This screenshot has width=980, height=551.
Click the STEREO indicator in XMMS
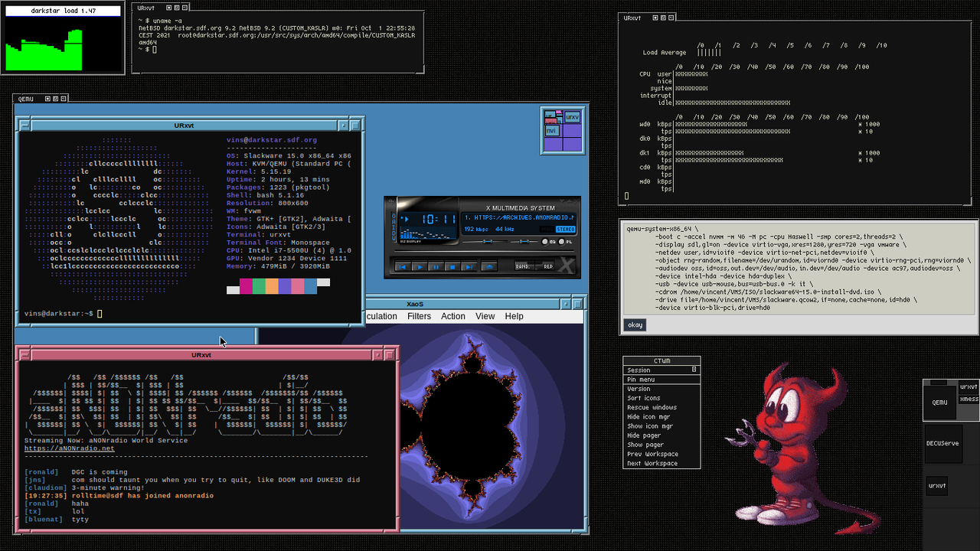point(566,229)
